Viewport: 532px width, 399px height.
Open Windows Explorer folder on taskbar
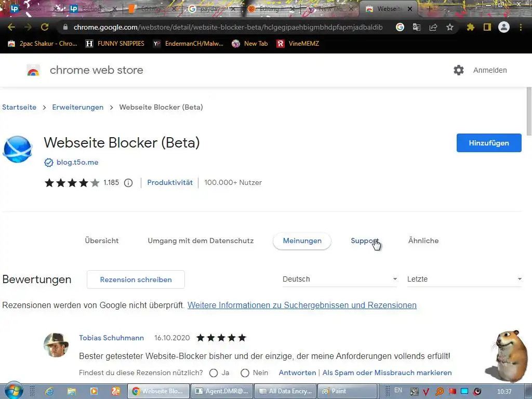(x=72, y=391)
